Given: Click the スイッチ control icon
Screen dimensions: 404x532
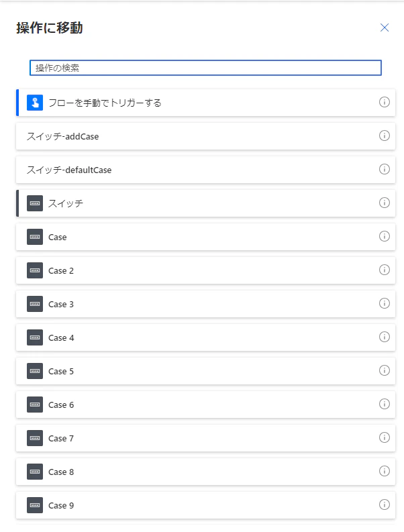Looking at the screenshot, I should point(35,203).
